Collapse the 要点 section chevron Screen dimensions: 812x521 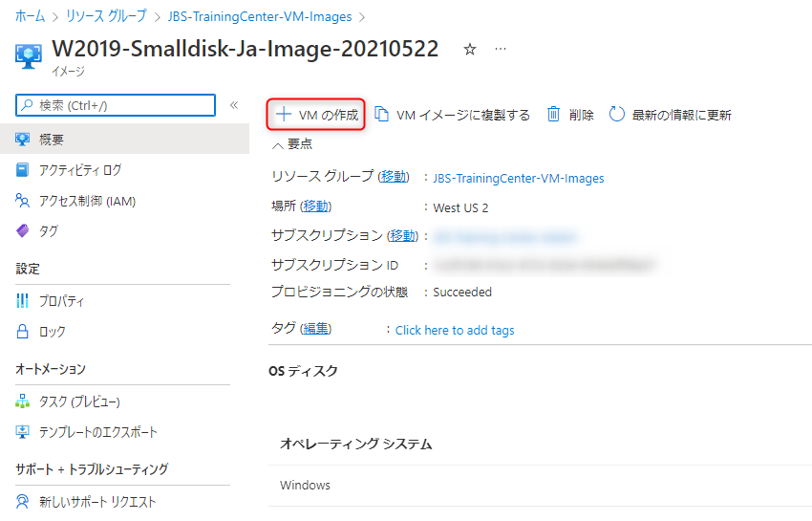(x=278, y=145)
